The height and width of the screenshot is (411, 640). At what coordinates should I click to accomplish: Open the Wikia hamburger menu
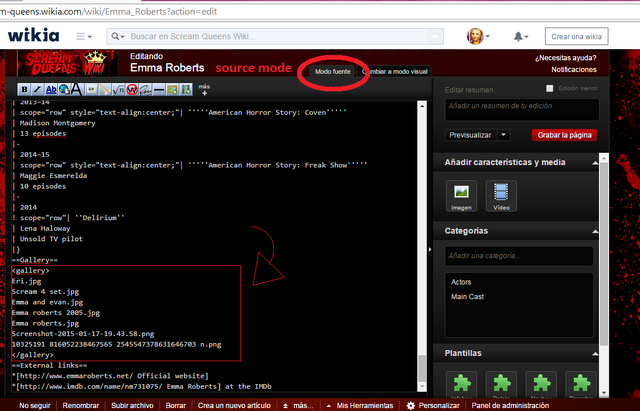point(84,36)
